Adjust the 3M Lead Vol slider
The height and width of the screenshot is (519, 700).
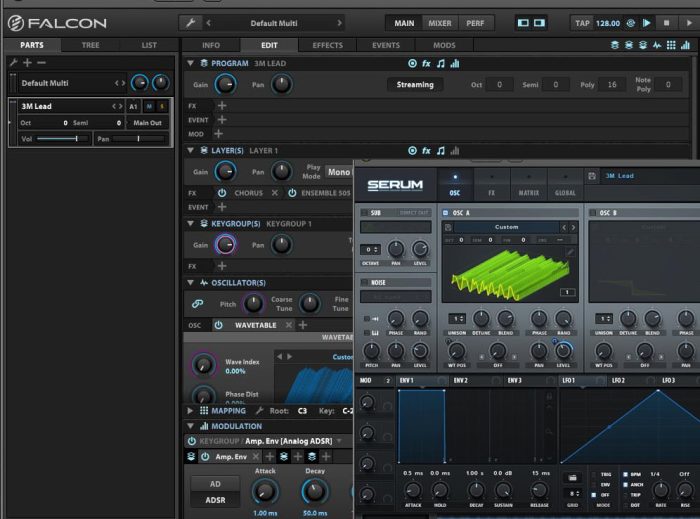click(x=62, y=139)
